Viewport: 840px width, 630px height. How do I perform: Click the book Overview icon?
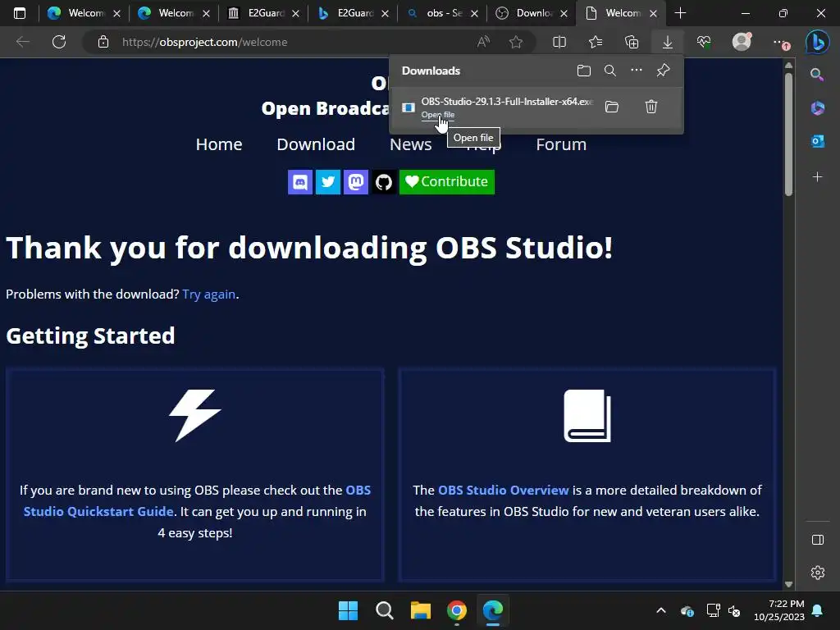coord(587,416)
